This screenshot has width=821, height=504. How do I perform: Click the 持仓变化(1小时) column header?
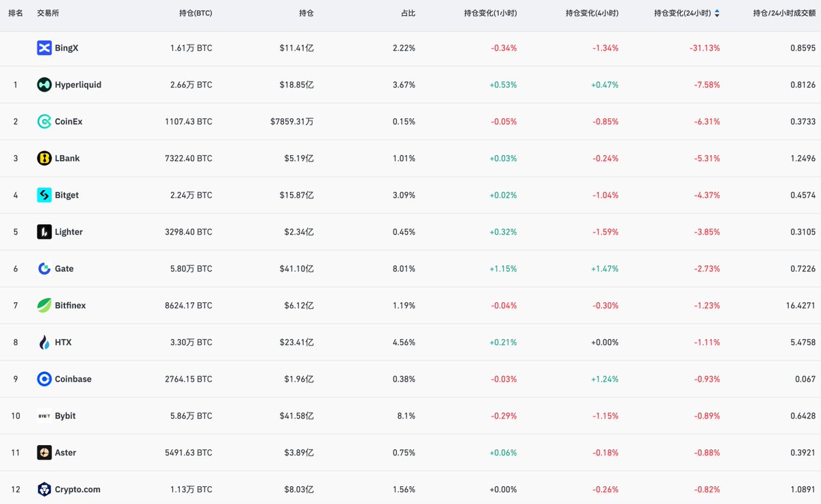(490, 13)
